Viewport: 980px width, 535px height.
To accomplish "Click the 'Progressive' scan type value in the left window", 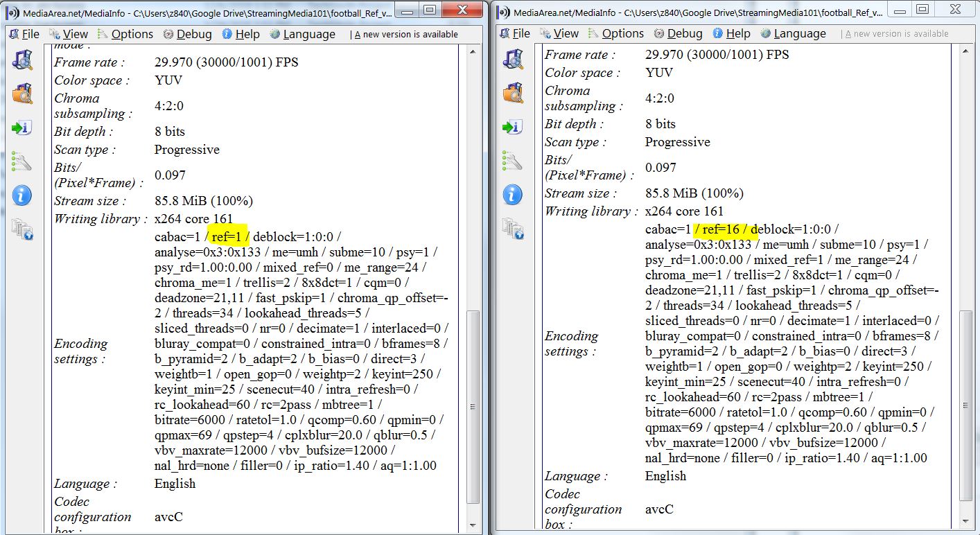I will click(187, 150).
